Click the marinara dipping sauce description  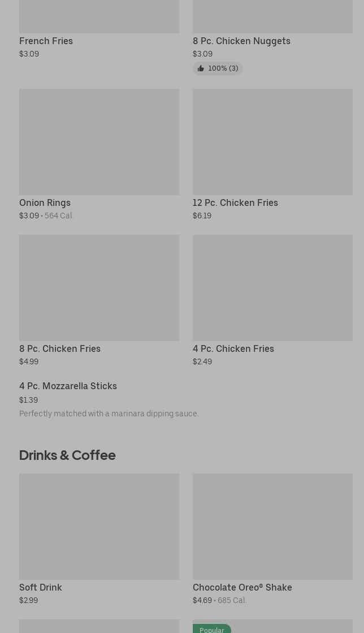109,414
